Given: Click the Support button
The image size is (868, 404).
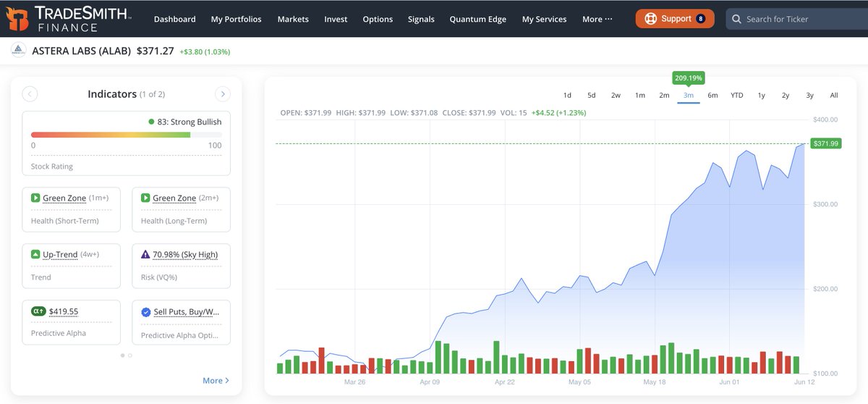Looking at the screenshot, I should click(x=675, y=19).
